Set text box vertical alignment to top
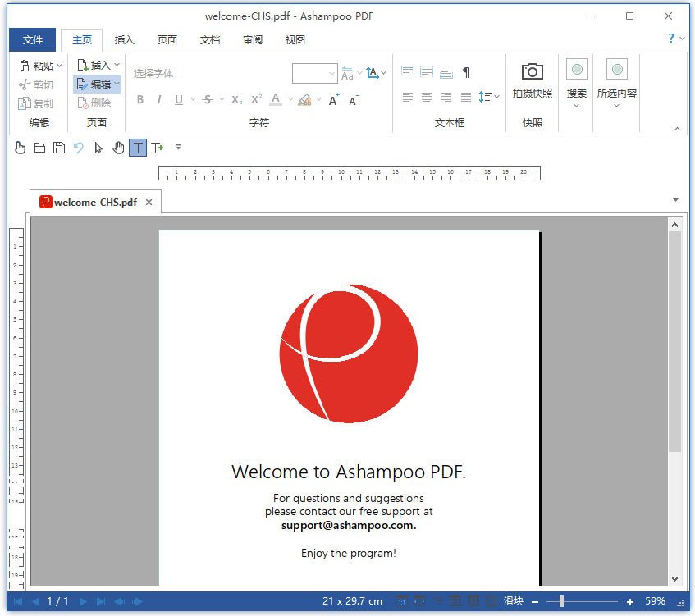The height and width of the screenshot is (616, 695). click(407, 71)
